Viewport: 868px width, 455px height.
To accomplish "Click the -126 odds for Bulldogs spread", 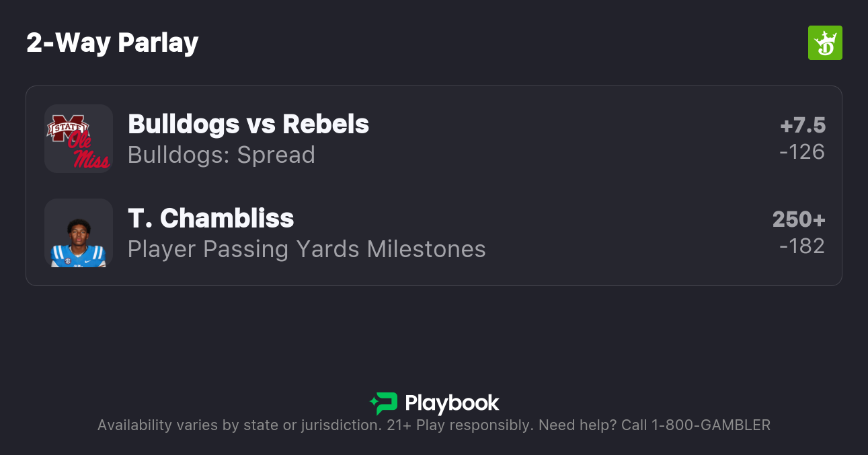I will 802,152.
